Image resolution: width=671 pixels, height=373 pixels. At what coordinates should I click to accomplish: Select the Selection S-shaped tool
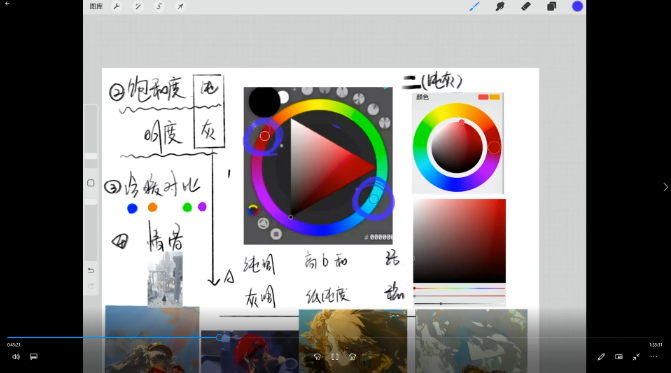click(159, 6)
